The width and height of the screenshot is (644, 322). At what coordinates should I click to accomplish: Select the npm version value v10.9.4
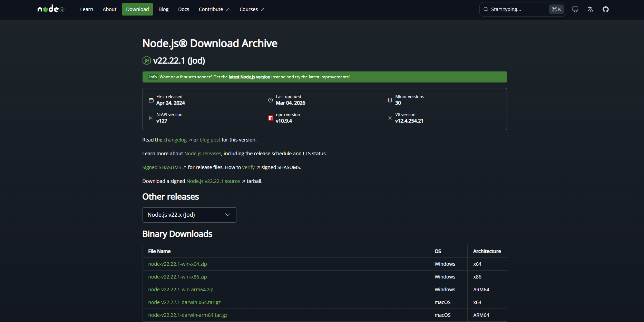[x=284, y=121]
